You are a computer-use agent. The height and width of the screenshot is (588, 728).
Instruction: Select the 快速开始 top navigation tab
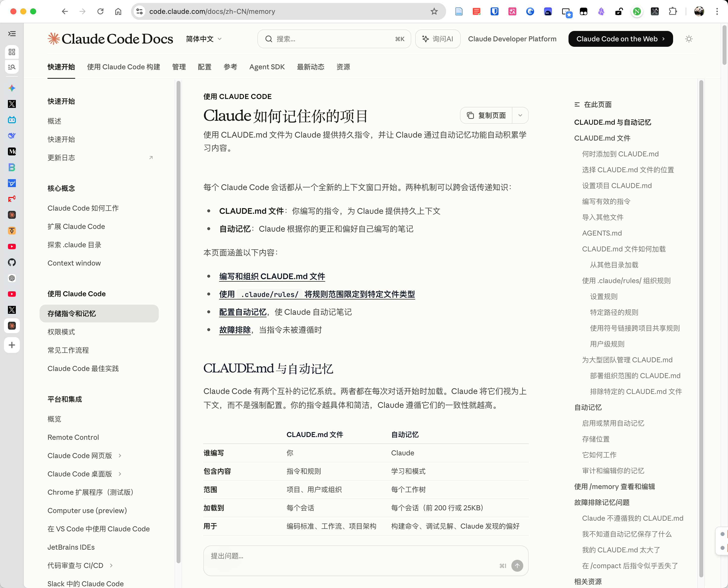(x=61, y=67)
